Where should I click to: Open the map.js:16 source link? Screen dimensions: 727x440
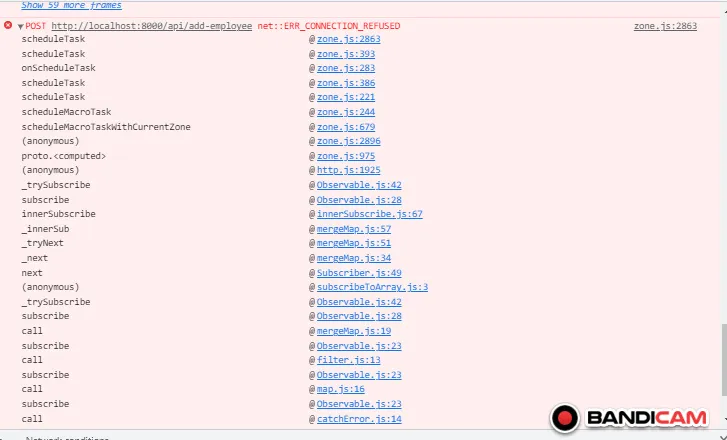click(341, 389)
